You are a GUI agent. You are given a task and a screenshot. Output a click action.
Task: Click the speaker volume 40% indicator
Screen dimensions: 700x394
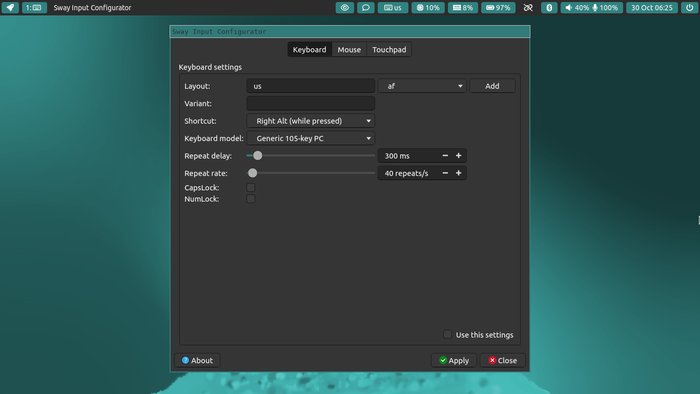[x=577, y=8]
